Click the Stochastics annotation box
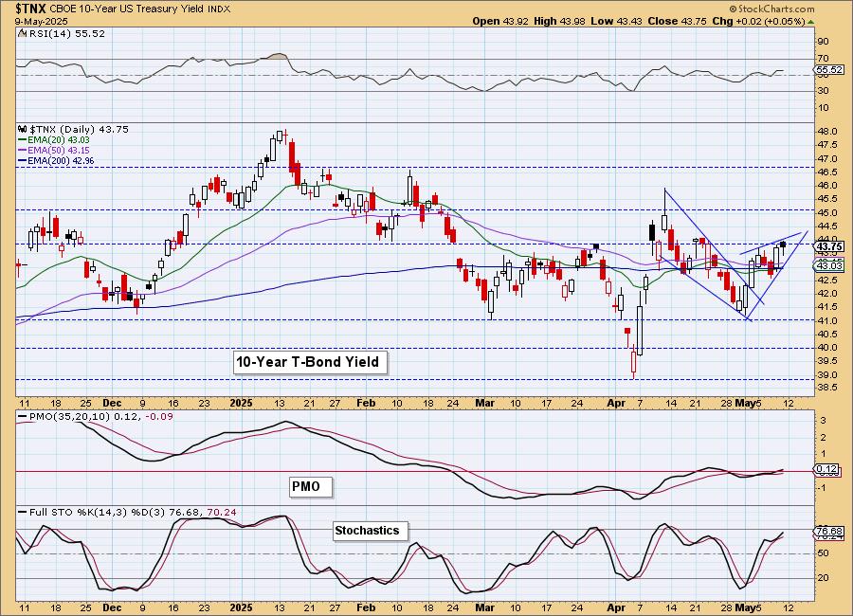 click(370, 530)
